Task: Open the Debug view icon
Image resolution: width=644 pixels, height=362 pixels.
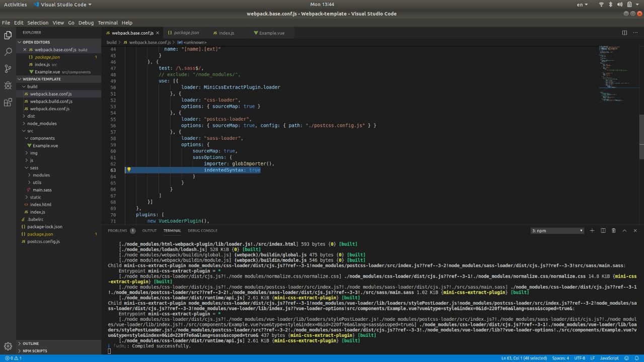Action: (x=8, y=85)
